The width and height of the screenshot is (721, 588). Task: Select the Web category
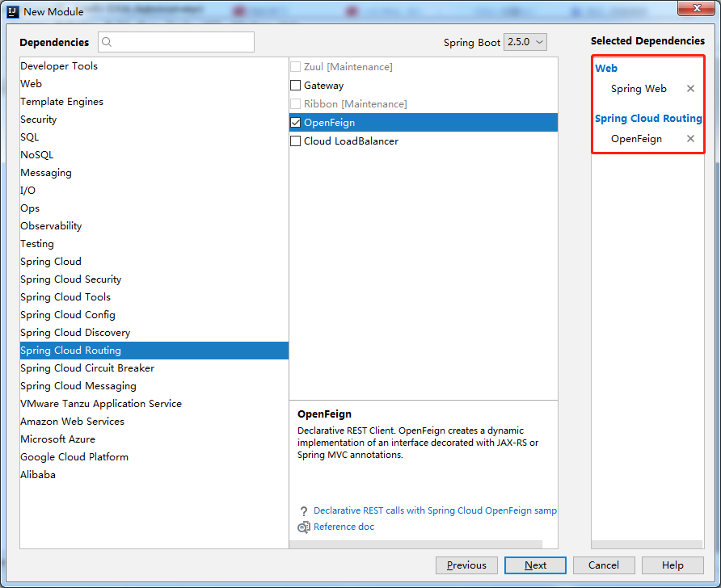tap(154, 84)
